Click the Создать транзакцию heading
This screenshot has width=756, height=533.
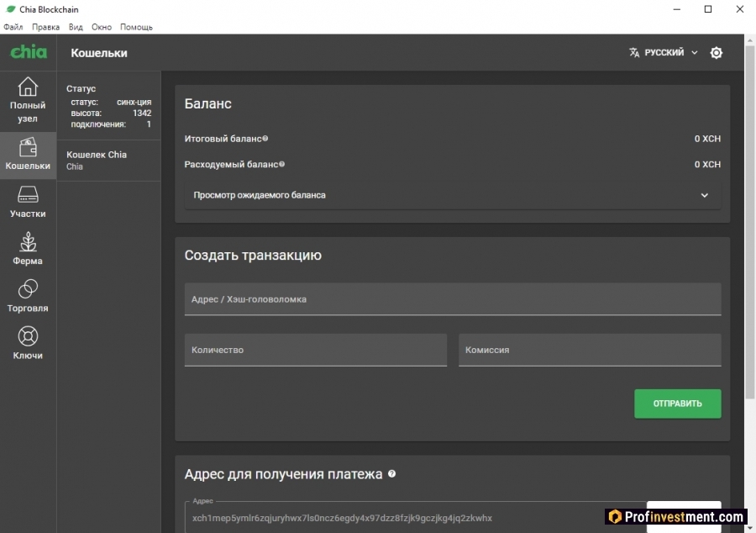[x=253, y=256]
